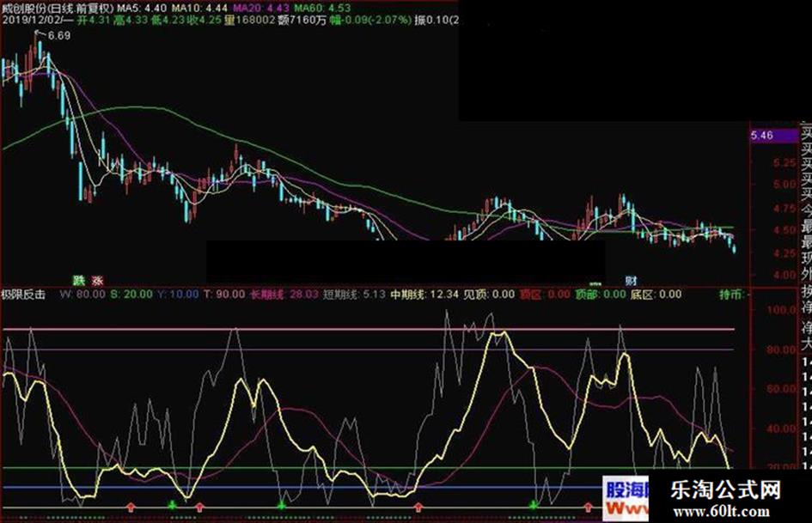Click the leftmost green star signal marker
The image size is (812, 523).
(172, 505)
